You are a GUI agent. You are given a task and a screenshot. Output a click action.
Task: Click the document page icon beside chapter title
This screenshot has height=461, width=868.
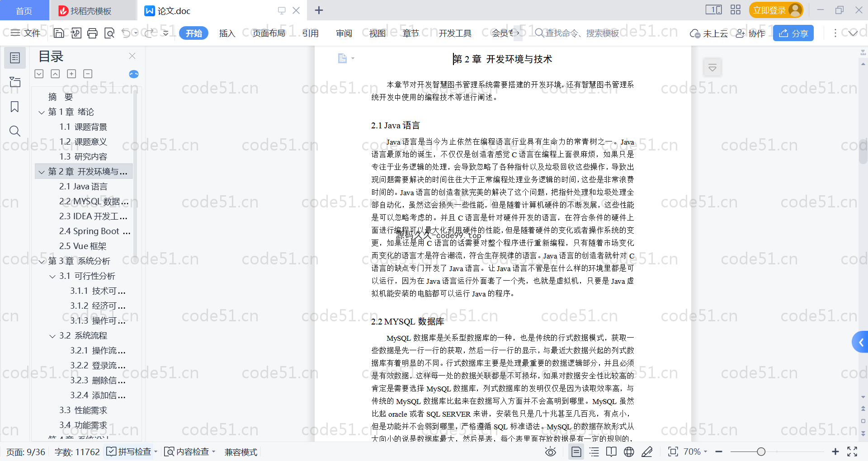(342, 58)
